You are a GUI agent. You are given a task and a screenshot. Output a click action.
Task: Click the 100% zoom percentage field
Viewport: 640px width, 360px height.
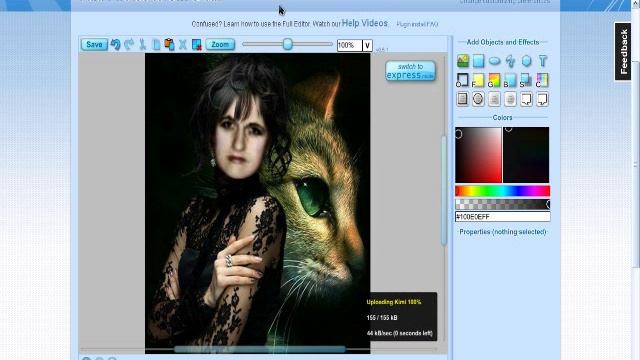[x=349, y=45]
